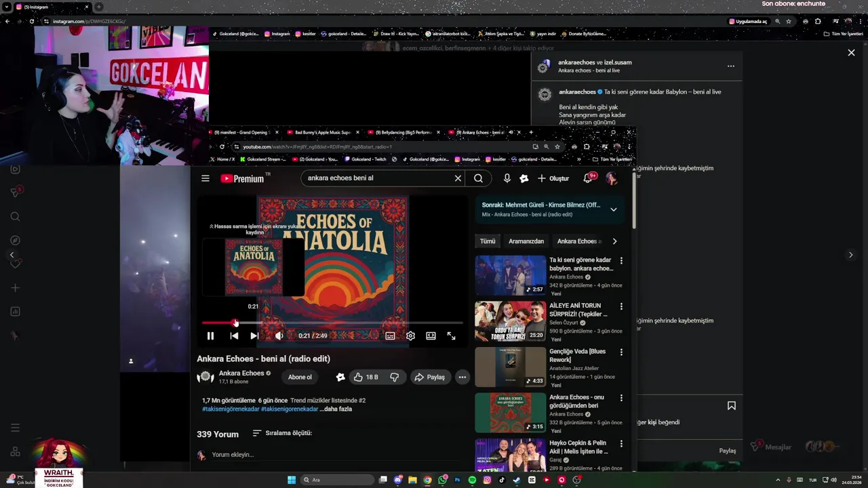This screenshot has width=868, height=488.
Task: Seek on the YouTube progress bar
Action: (332, 323)
